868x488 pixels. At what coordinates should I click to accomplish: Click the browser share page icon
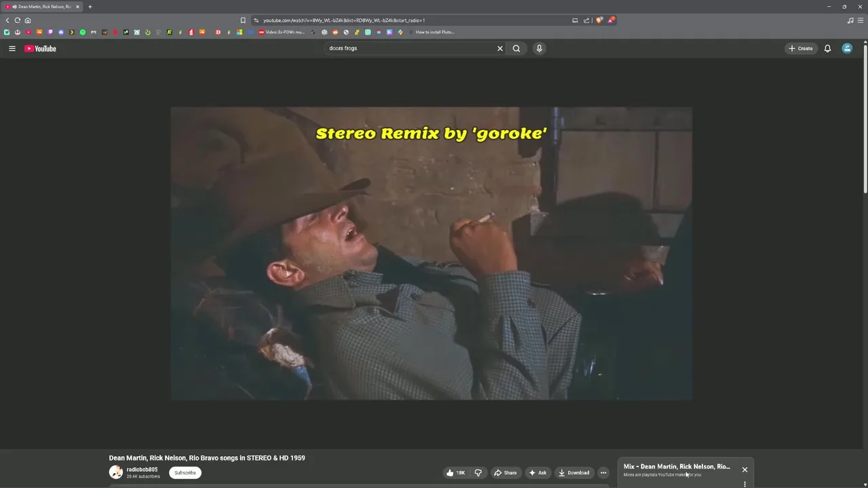pos(587,20)
